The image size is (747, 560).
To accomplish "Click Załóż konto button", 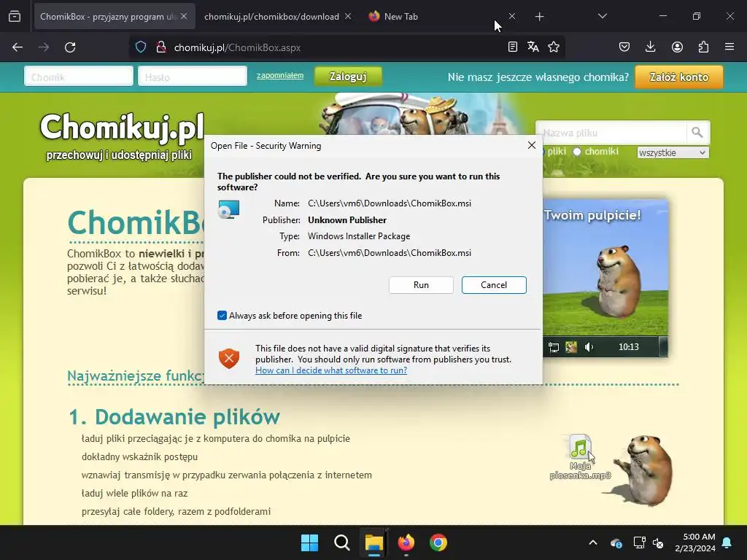I will click(x=679, y=77).
